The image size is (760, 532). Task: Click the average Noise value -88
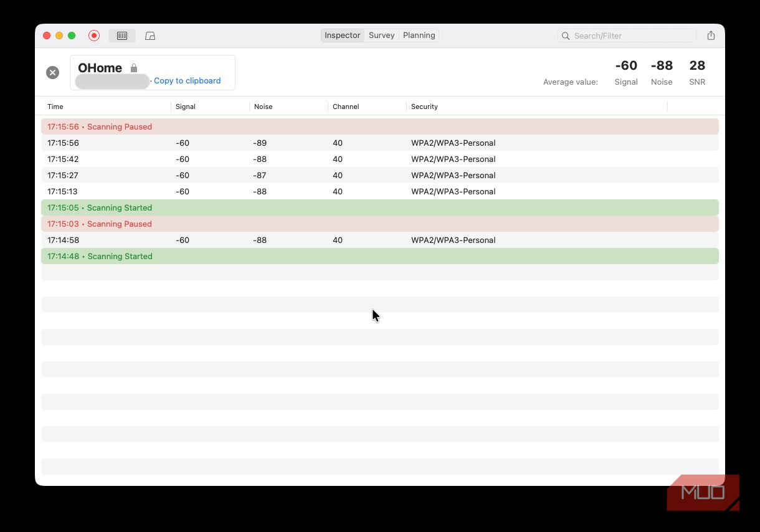point(662,65)
